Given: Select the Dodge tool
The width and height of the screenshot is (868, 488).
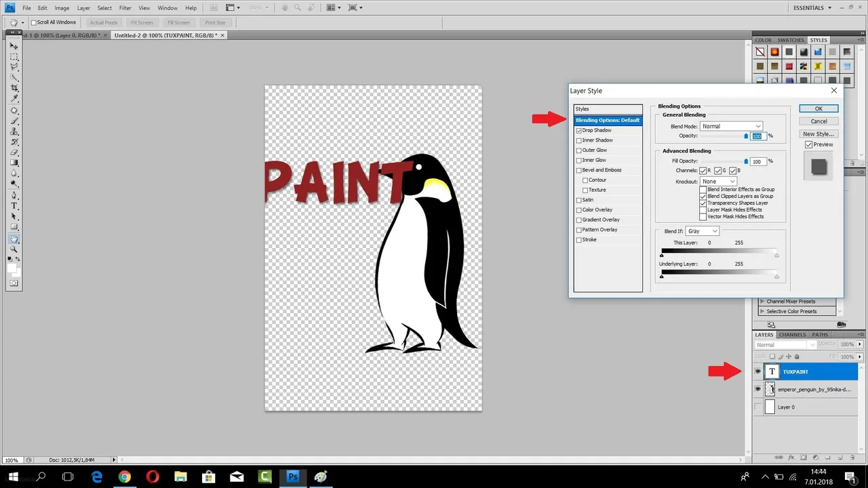Looking at the screenshot, I should point(14,184).
